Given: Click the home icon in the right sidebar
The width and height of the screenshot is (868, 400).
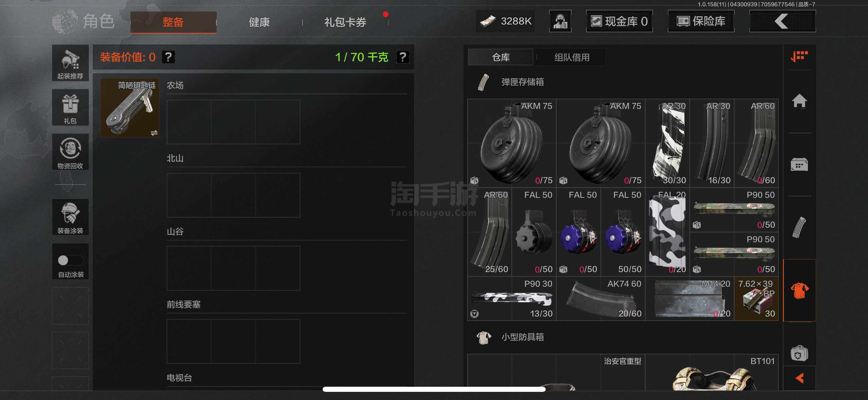Looking at the screenshot, I should tap(799, 101).
